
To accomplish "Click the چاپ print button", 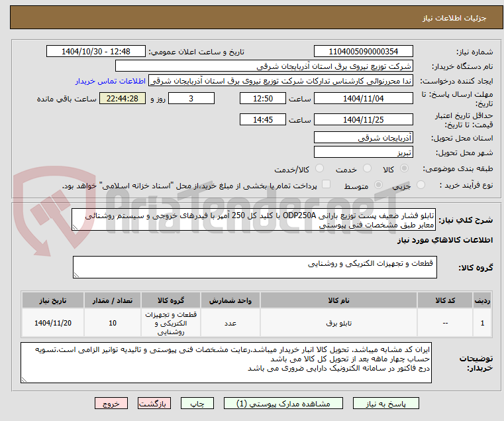I will 197,403.
